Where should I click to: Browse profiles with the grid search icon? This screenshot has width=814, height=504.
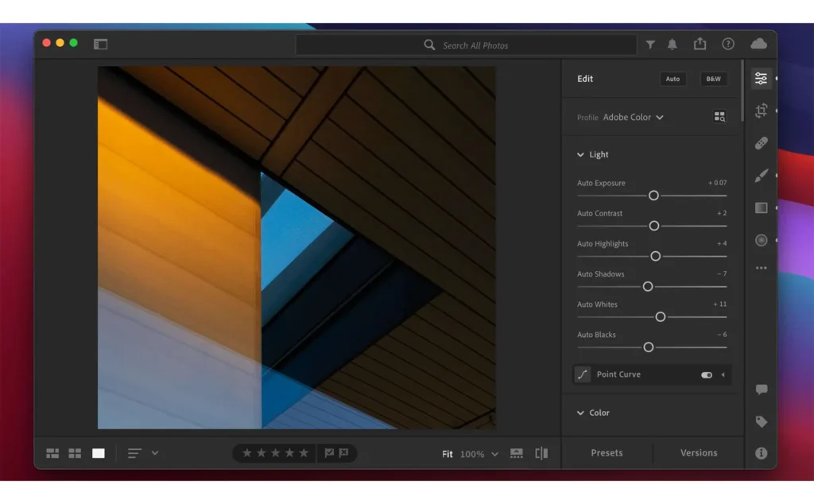[x=719, y=117]
